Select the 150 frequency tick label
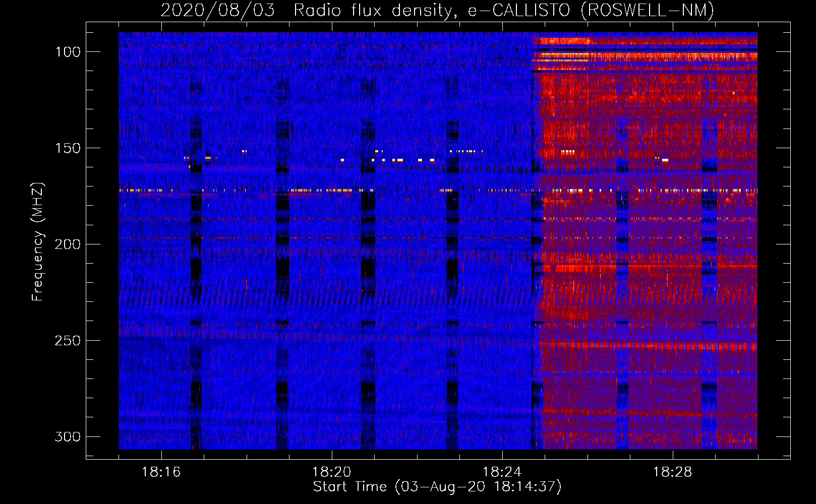816x504 pixels. pos(68,148)
